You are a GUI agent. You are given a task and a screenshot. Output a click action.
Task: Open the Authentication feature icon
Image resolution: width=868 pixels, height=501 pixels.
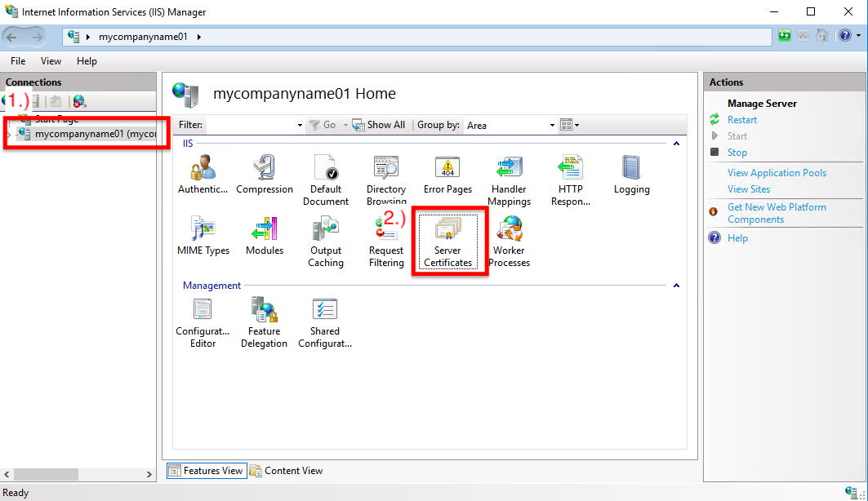pos(203,174)
